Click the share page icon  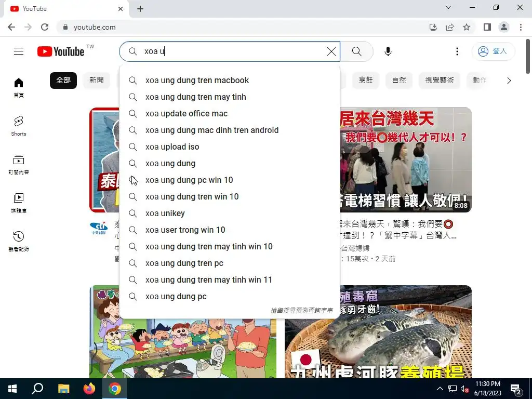450,27
